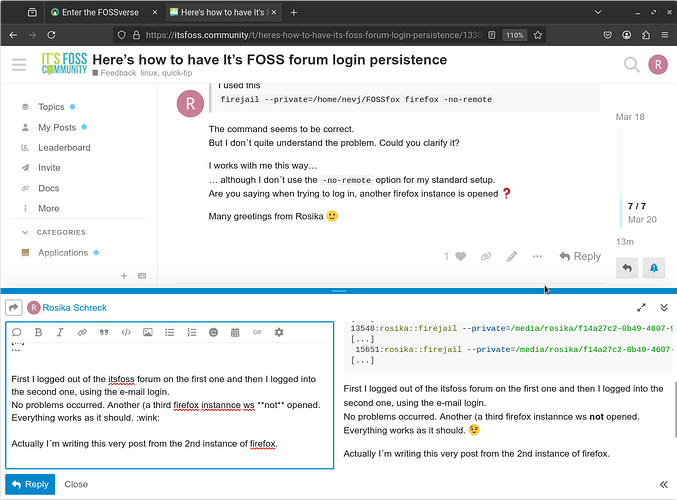Click the Bold formatting button in composer
The image size is (677, 500).
pyautogui.click(x=38, y=332)
